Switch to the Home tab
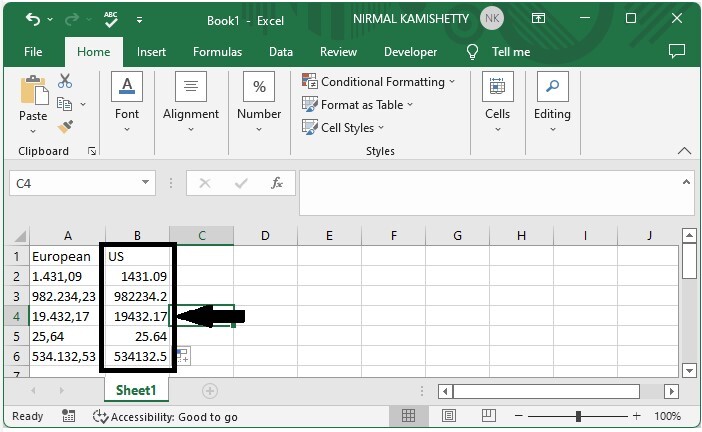702x432 pixels. tap(94, 52)
